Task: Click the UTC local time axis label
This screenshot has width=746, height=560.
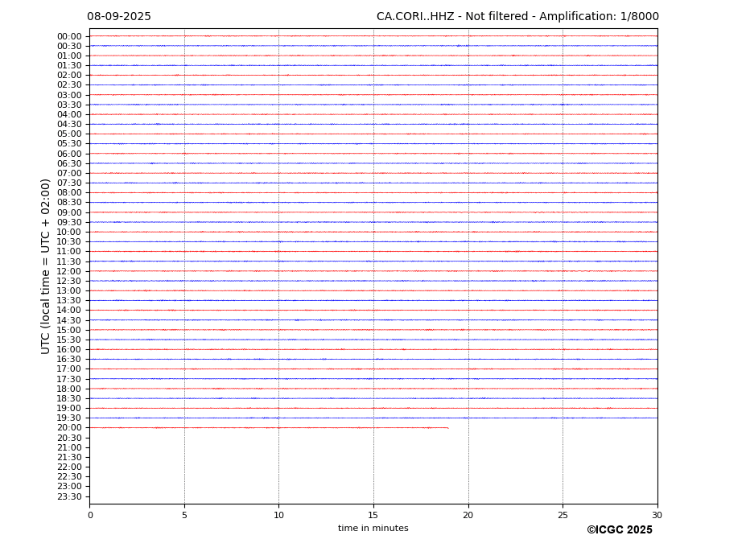Action: (45, 266)
